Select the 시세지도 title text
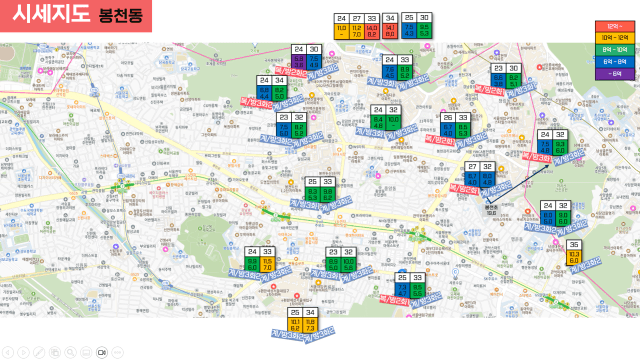This screenshot has height=360, width=640. coord(51,13)
